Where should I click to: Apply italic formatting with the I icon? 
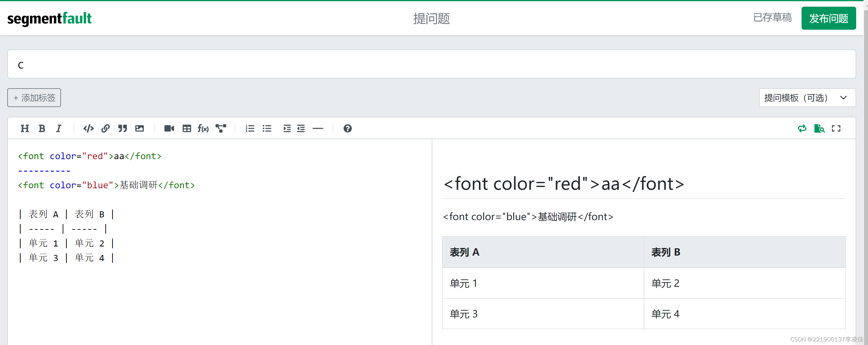(59, 128)
